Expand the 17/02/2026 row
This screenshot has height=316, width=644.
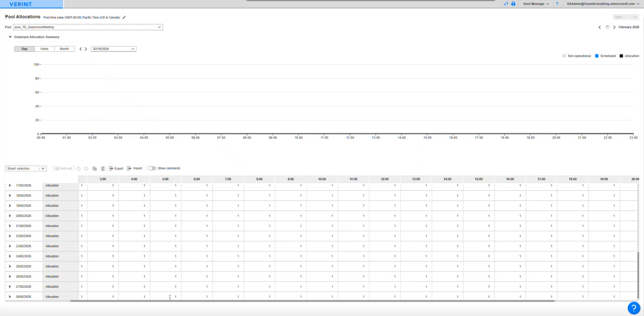[x=10, y=186]
